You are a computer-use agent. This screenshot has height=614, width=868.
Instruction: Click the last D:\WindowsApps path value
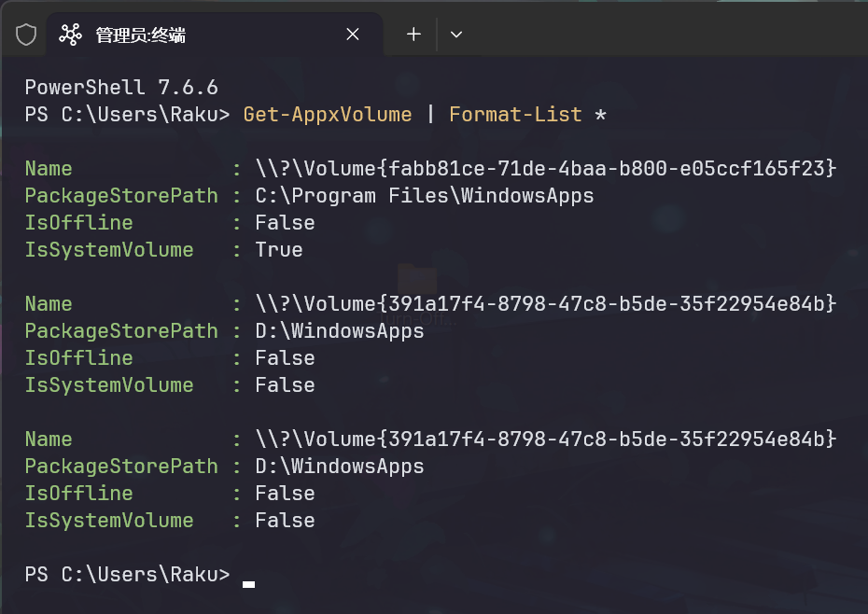[340, 467]
